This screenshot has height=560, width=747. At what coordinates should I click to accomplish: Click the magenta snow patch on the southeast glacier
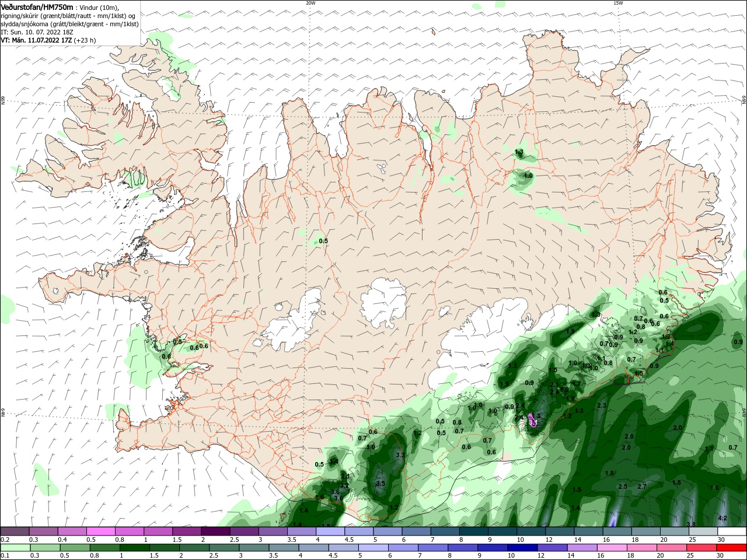click(x=532, y=419)
